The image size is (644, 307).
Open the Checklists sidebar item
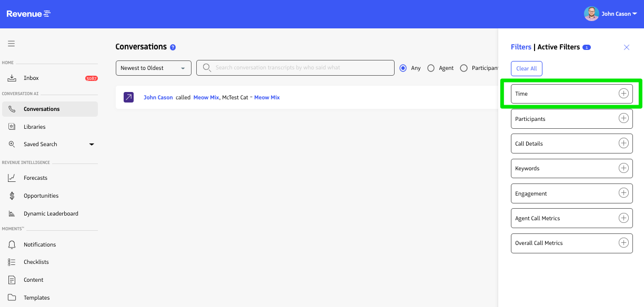click(36, 262)
